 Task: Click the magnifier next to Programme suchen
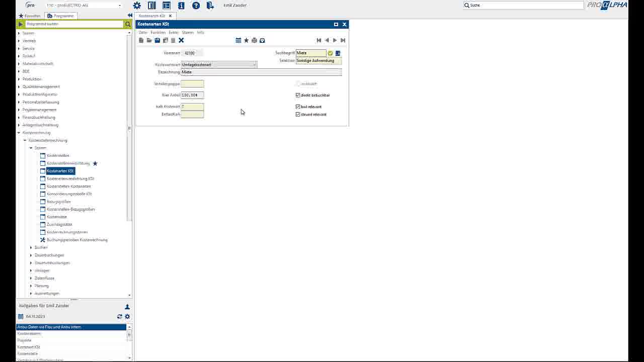click(128, 24)
